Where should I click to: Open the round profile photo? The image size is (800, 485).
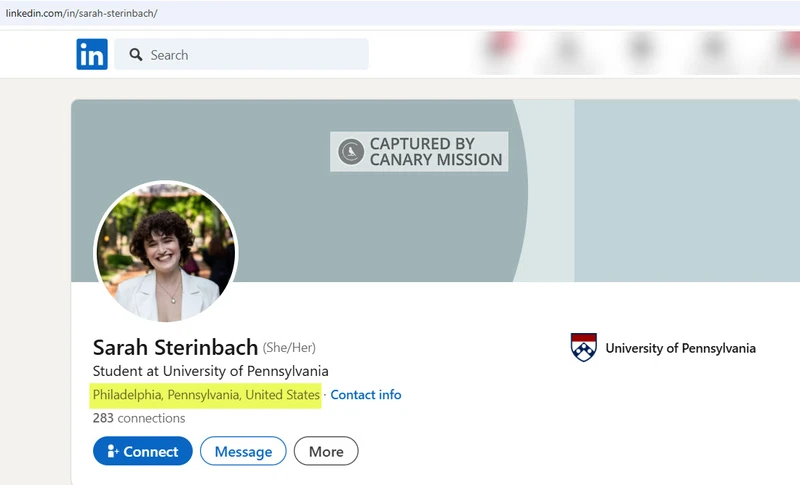click(166, 252)
